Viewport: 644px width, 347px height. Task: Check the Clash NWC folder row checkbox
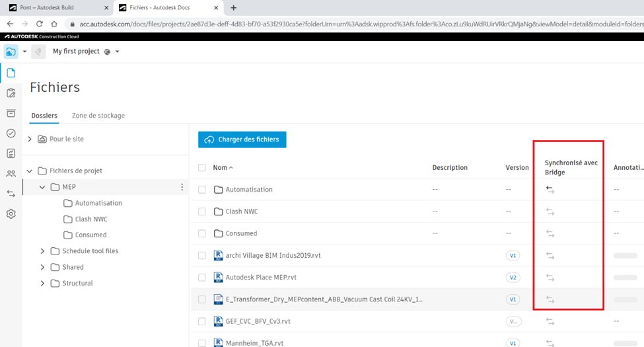tap(201, 212)
